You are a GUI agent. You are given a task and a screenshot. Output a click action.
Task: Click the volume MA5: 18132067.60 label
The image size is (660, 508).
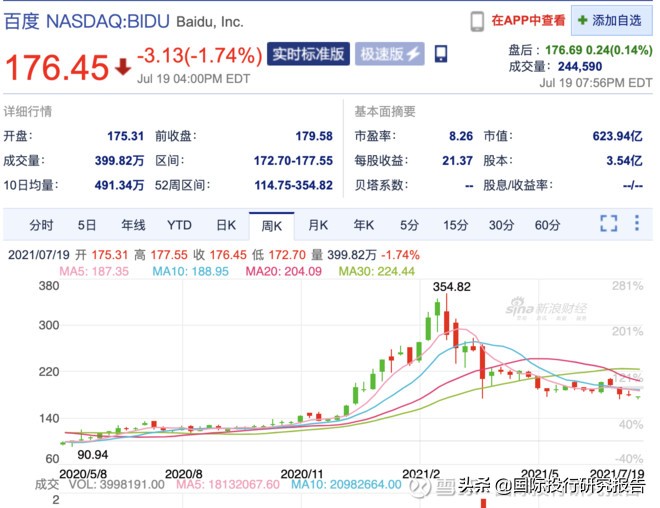click(228, 484)
